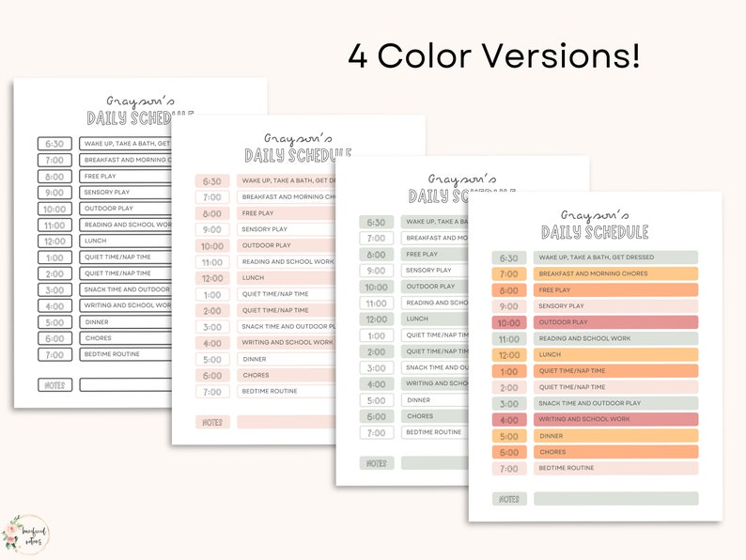Click NOTES label on black-and-white schedule
This screenshot has width=746, height=560.
coord(54,385)
